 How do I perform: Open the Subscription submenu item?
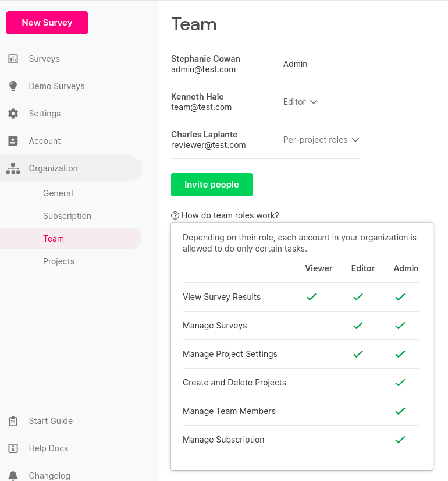(x=67, y=216)
